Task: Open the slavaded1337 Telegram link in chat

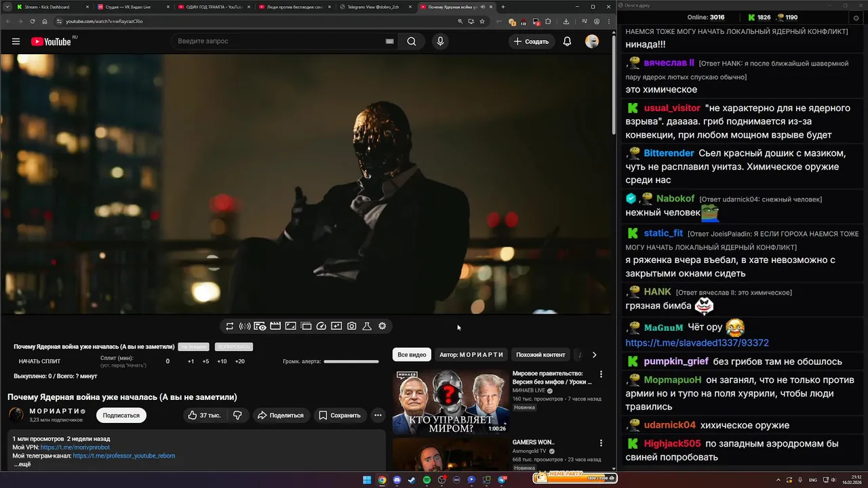Action: 697,343
